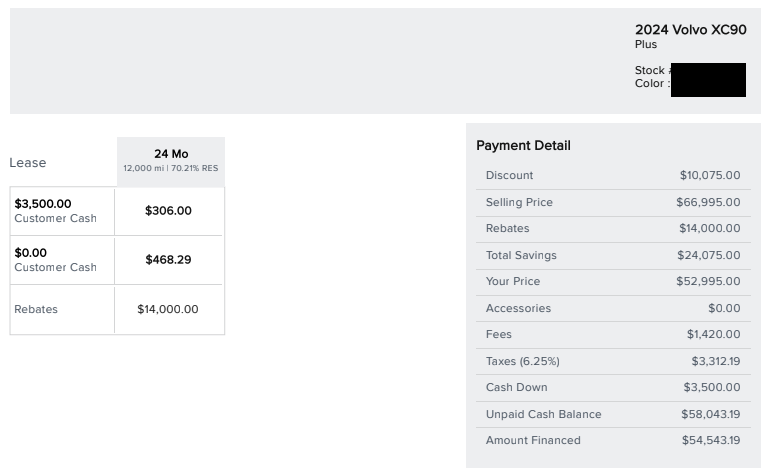Click the Unpaid Cash Balance label
This screenshot has width=770, height=472.
click(x=543, y=415)
